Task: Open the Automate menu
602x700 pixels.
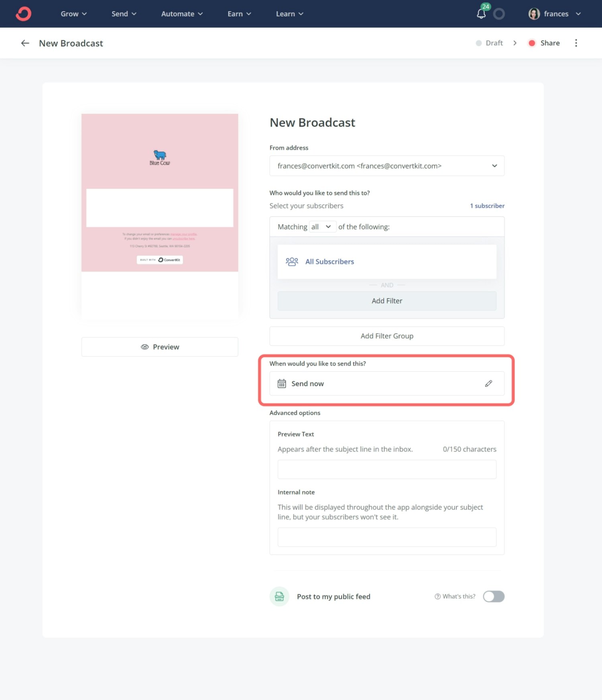Action: (182, 14)
